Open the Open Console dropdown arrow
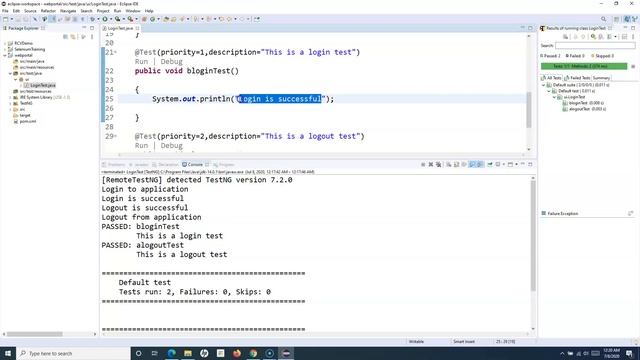The width and height of the screenshot is (640, 360). pos(516,164)
